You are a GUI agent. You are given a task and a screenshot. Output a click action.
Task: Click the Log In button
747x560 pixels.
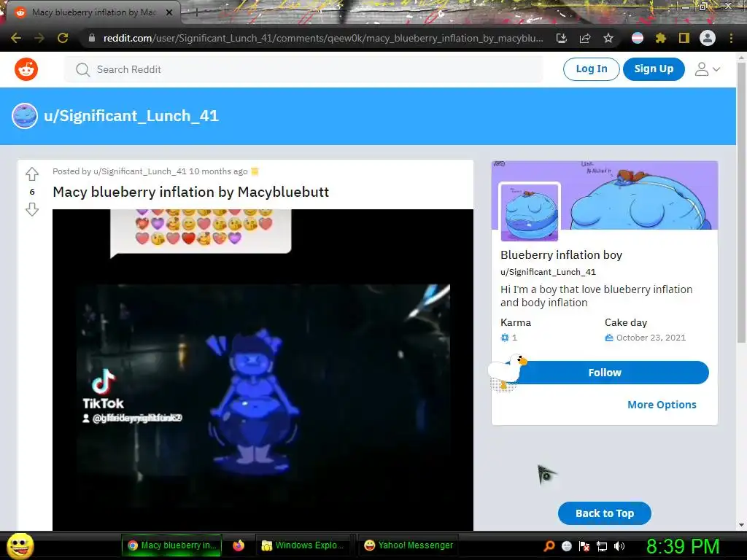pyautogui.click(x=591, y=69)
